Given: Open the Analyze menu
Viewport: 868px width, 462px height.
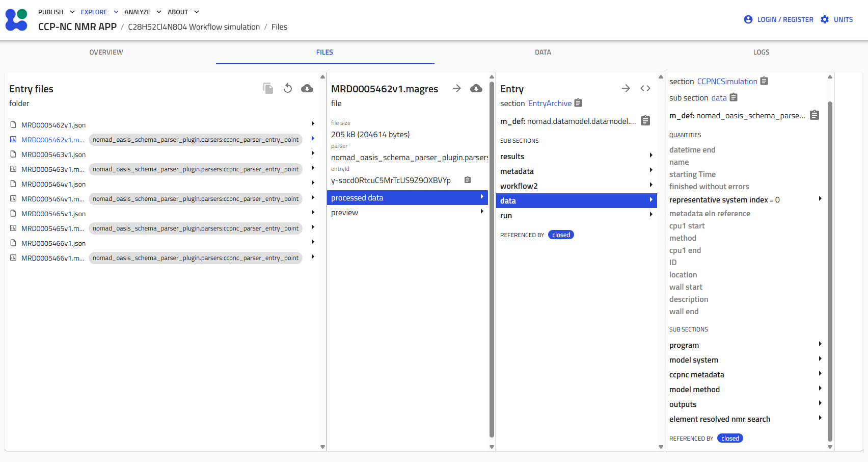Looking at the screenshot, I should (x=143, y=12).
